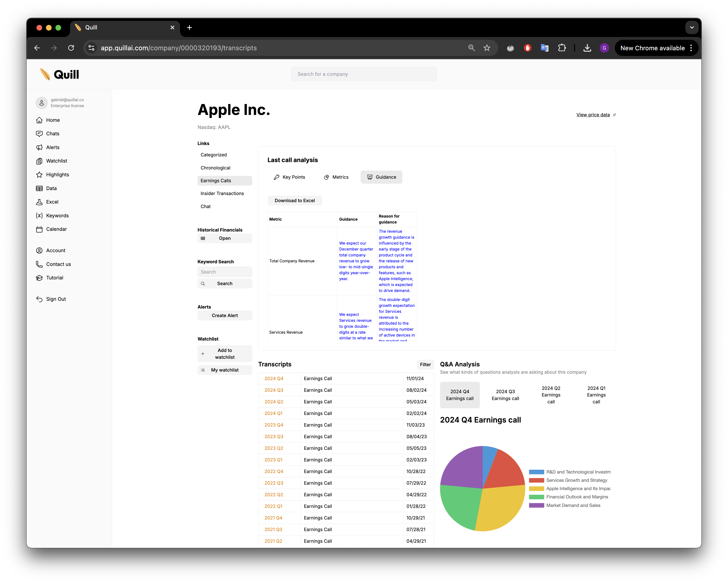Viewport: 728px width, 583px height.
Task: Open the 2022 Q4 transcript row
Action: (346, 471)
